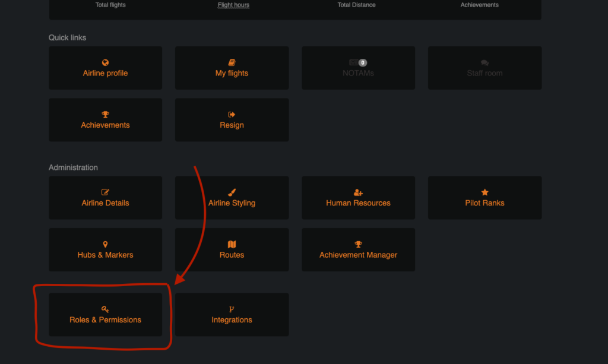Click the globe icon on Airline profile
Screen dimensions: 608x364
105,62
